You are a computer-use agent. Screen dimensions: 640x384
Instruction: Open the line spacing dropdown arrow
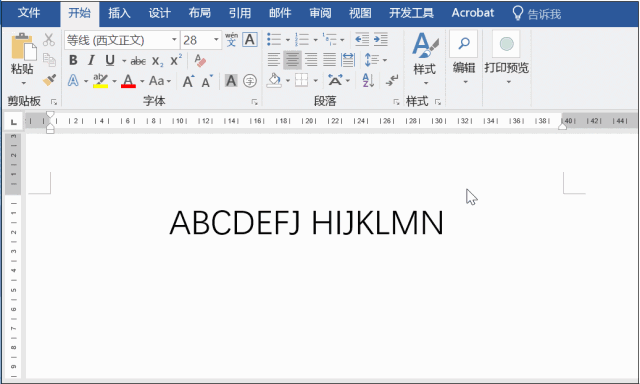click(385, 60)
